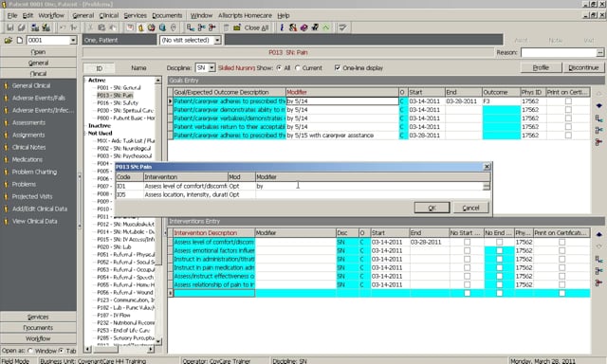The width and height of the screenshot is (607, 364).
Task: Collapse the Active tree node
Action: pyautogui.click(x=85, y=80)
